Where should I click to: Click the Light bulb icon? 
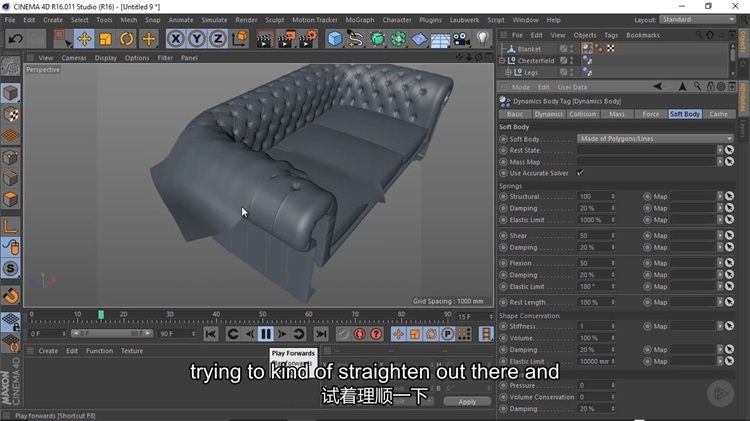(484, 39)
